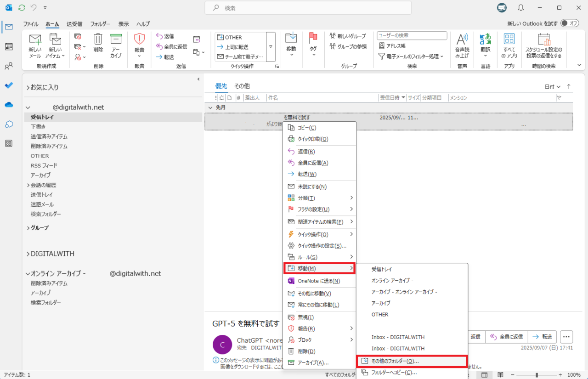This screenshot has width=588, height=379.
Task: Open the All Apps (すべてのアプリ) panel
Action: click(509, 45)
